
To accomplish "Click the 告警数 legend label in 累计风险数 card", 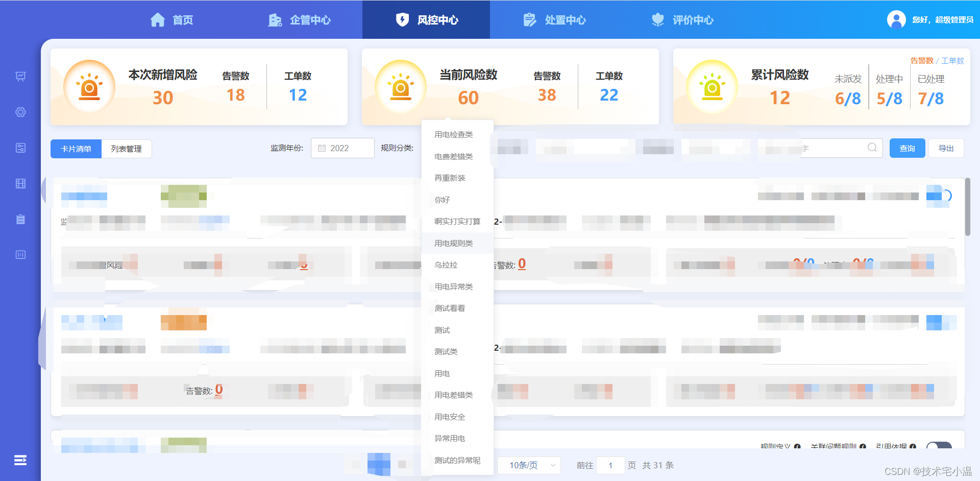I will coord(922,61).
